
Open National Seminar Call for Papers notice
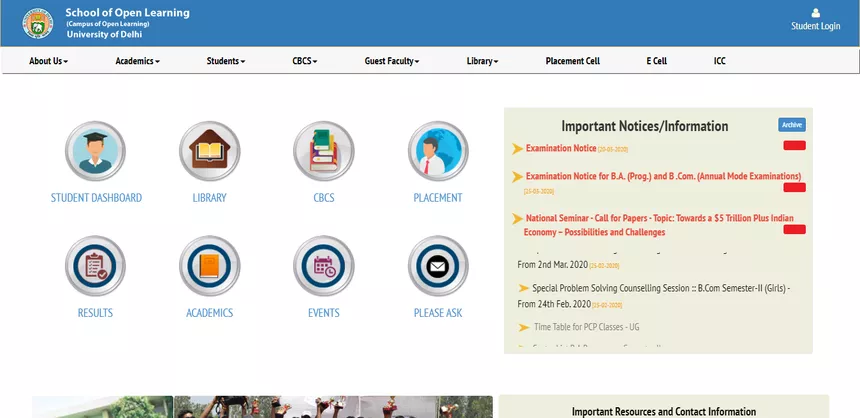point(659,225)
